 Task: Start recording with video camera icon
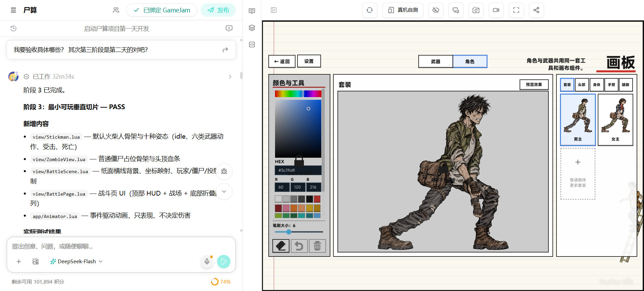[x=496, y=10]
